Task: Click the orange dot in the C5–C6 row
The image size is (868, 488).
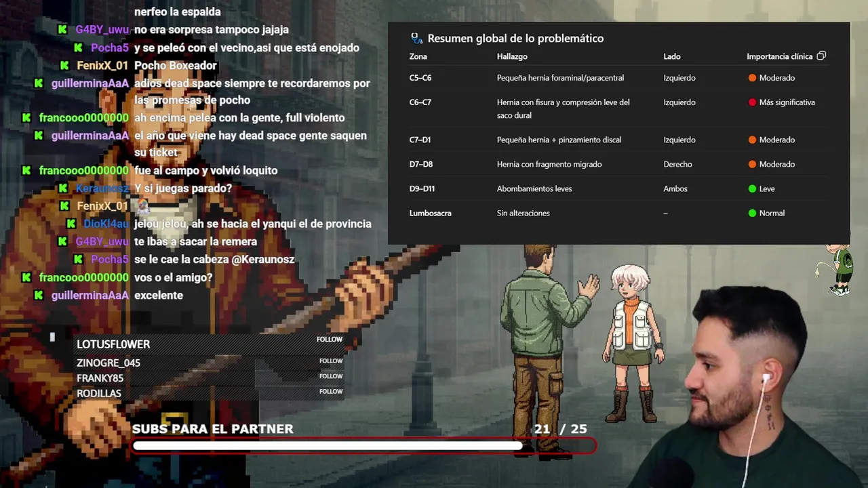Action: [x=752, y=78]
